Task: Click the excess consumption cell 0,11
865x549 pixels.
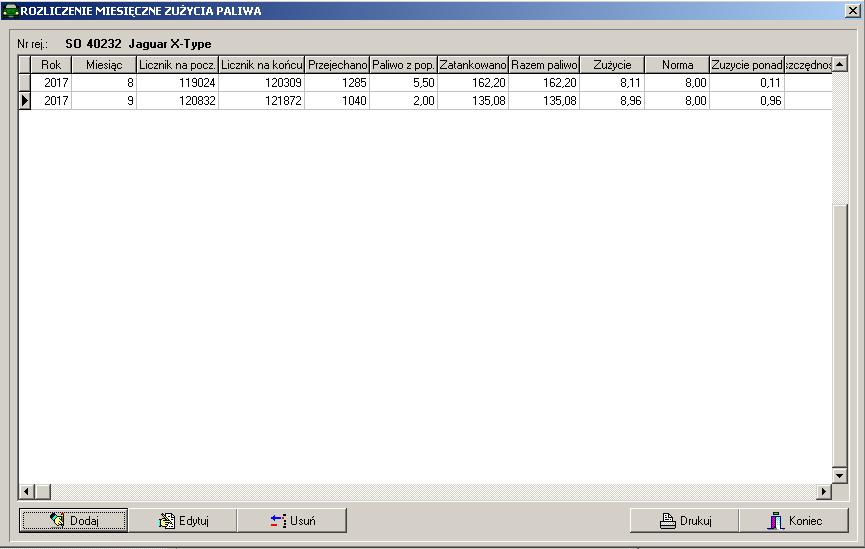Action: coord(747,83)
